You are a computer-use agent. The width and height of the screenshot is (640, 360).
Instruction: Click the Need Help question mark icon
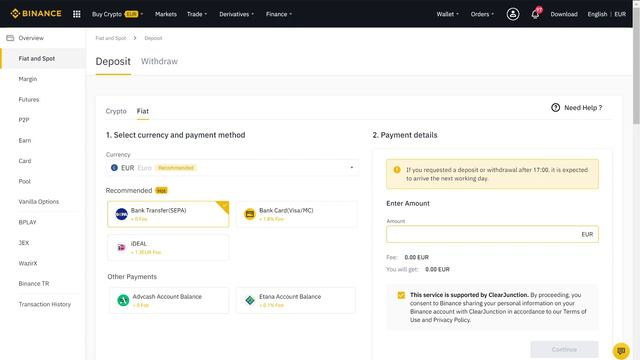(x=555, y=107)
